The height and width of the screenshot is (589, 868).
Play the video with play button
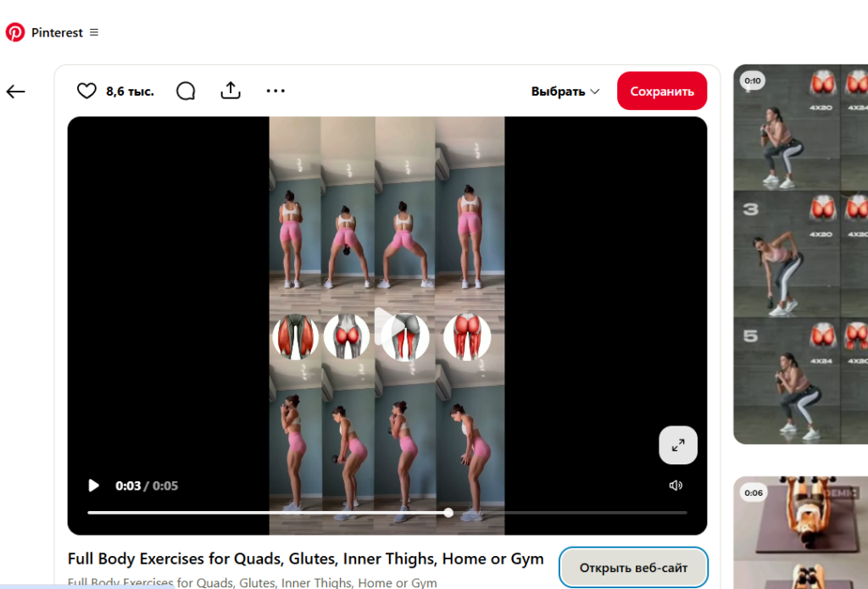[93, 486]
